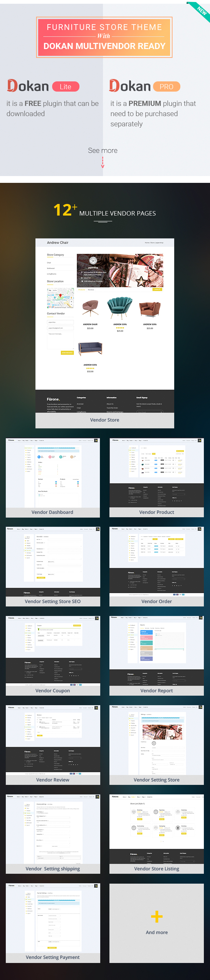
Task: Click the phone icon in store banner
Action: tap(81, 278)
